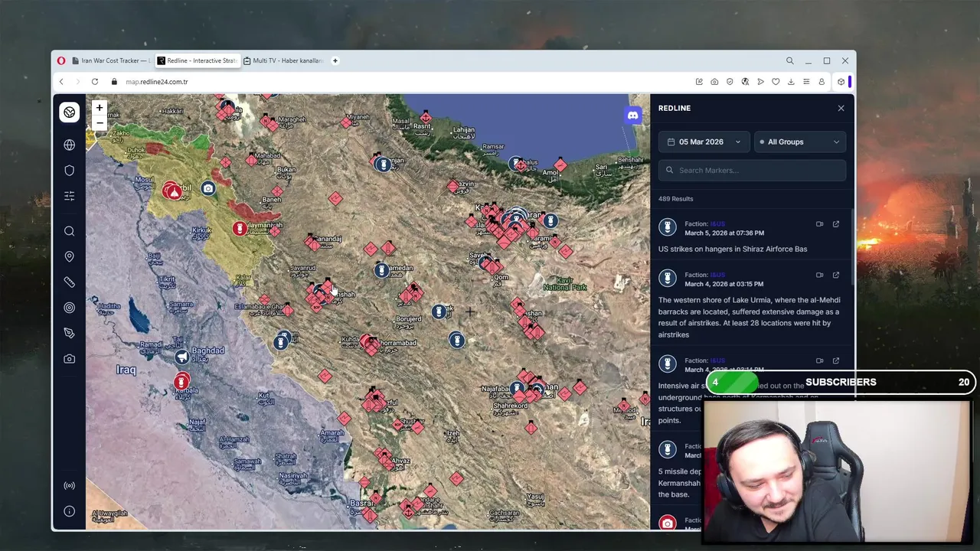
Task: Click the March 4, 2026 at 03:15 PM timestamp
Action: (724, 284)
